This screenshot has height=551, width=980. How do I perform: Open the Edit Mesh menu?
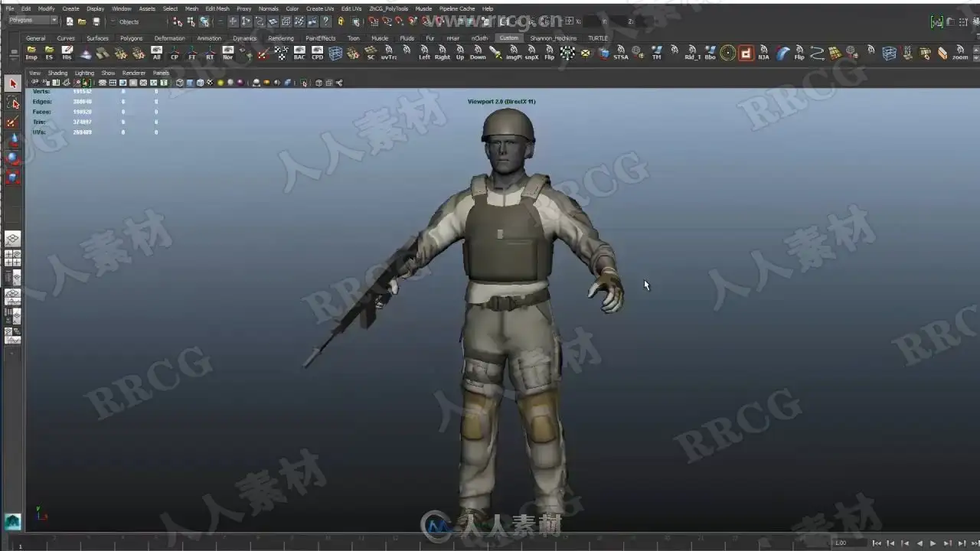(x=217, y=8)
